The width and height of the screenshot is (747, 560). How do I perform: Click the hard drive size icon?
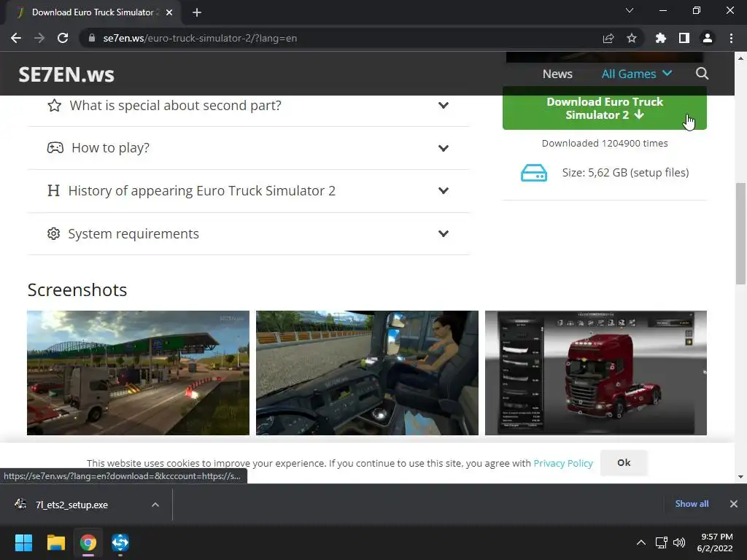pos(533,173)
